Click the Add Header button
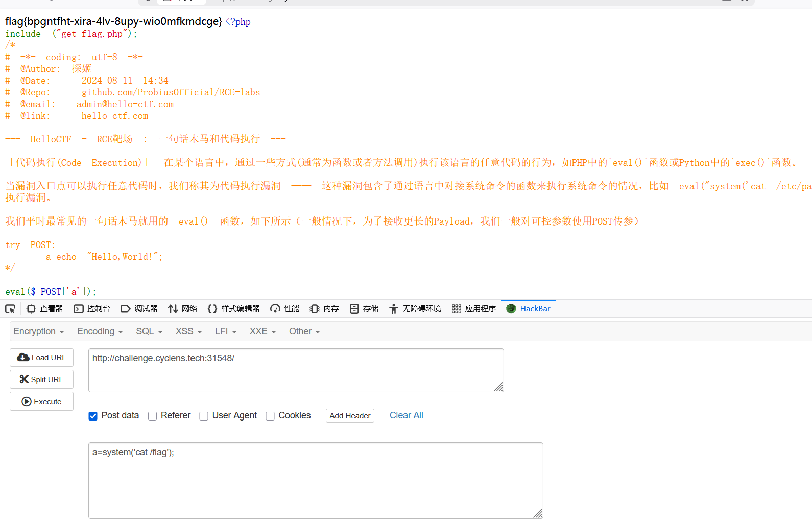This screenshot has height=519, width=812. pos(350,416)
